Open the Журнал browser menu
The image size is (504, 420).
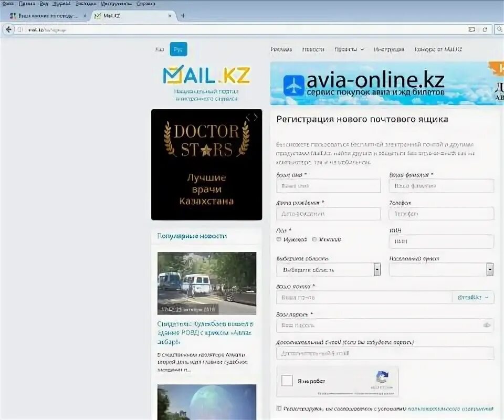[x=61, y=4]
